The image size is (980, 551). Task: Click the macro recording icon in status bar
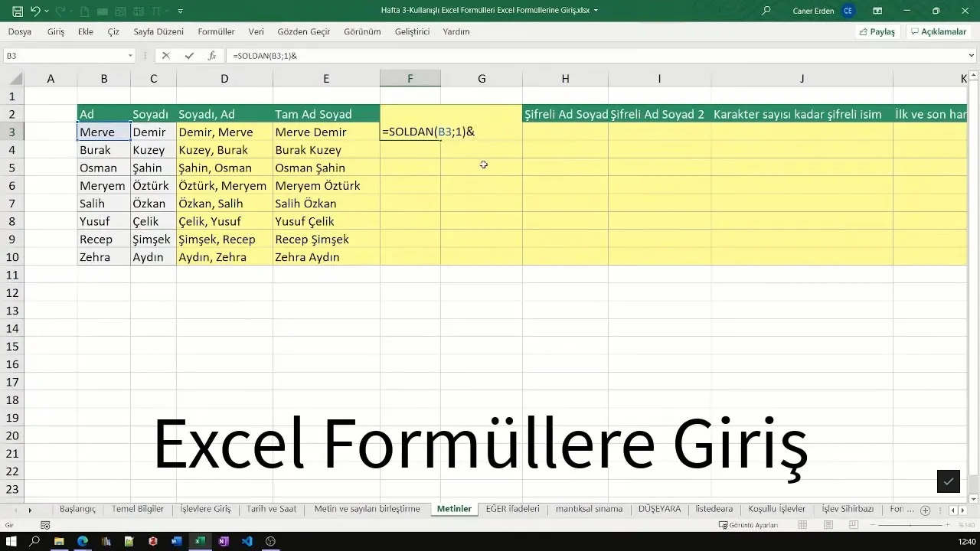point(45,525)
